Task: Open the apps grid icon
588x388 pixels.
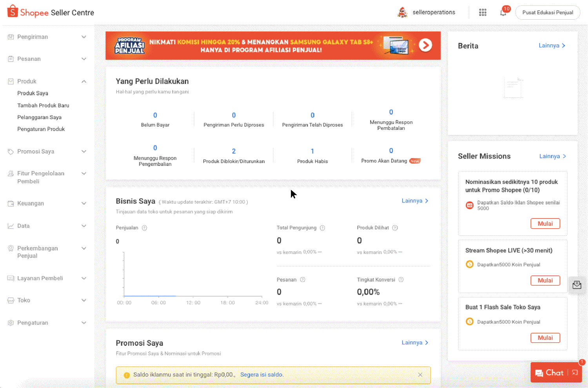Action: [483, 12]
